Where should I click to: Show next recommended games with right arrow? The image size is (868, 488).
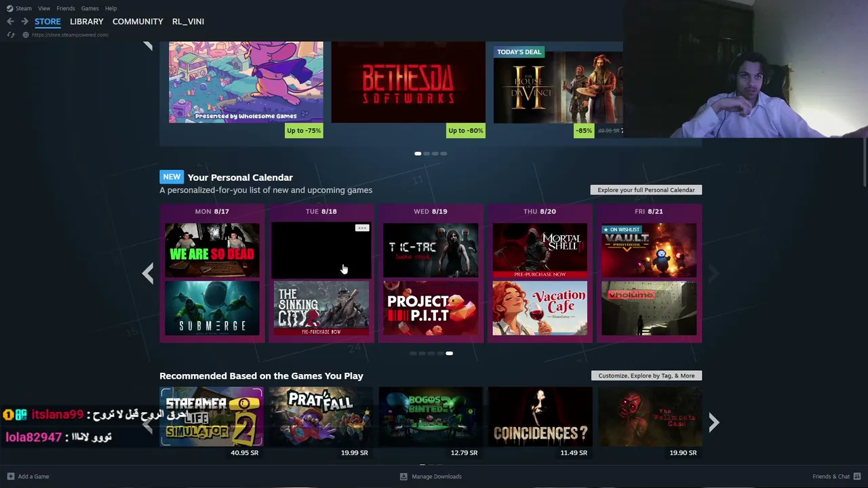(x=714, y=423)
